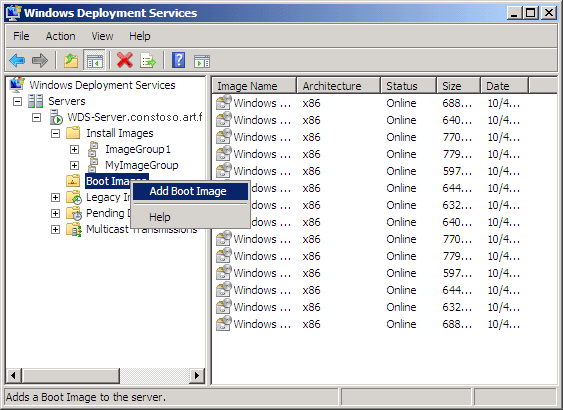The height and width of the screenshot is (410, 563).
Task: Click the tree pane right scroll arrow
Action: (x=197, y=376)
